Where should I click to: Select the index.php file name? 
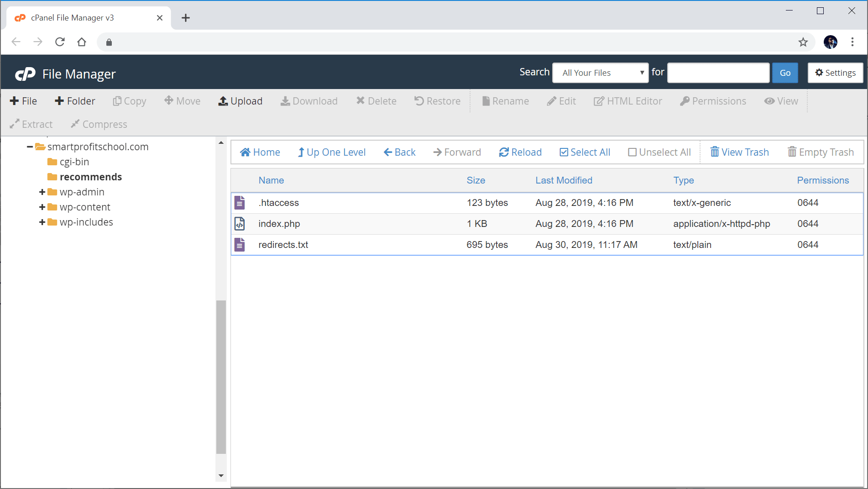[x=279, y=224]
